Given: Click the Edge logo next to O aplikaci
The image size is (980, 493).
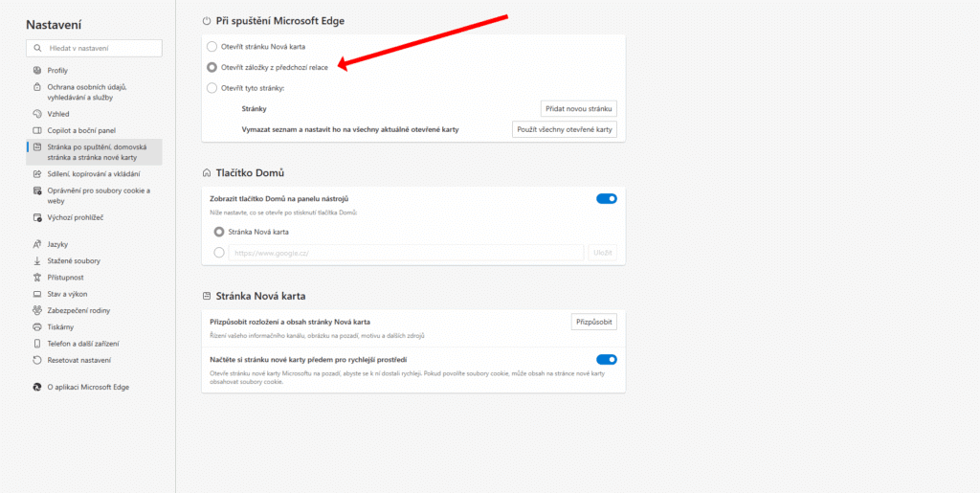Looking at the screenshot, I should pyautogui.click(x=35, y=387).
